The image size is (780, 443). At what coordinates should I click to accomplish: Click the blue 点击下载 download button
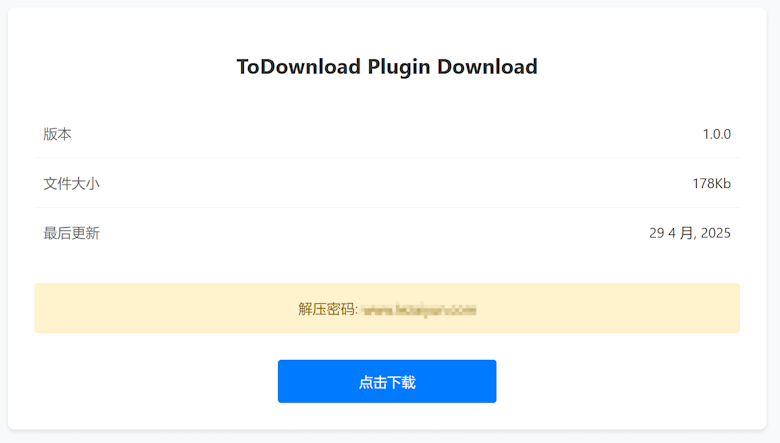tap(387, 381)
